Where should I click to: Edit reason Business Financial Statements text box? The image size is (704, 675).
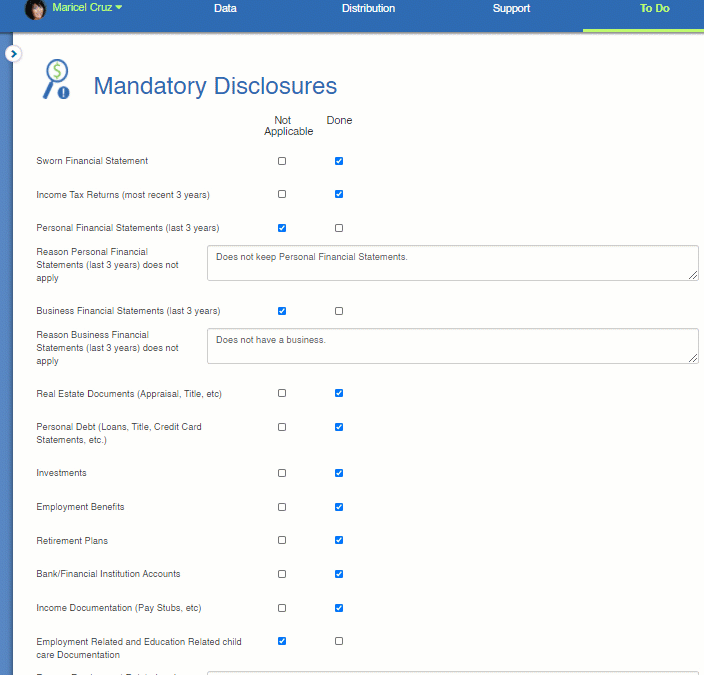[453, 346]
